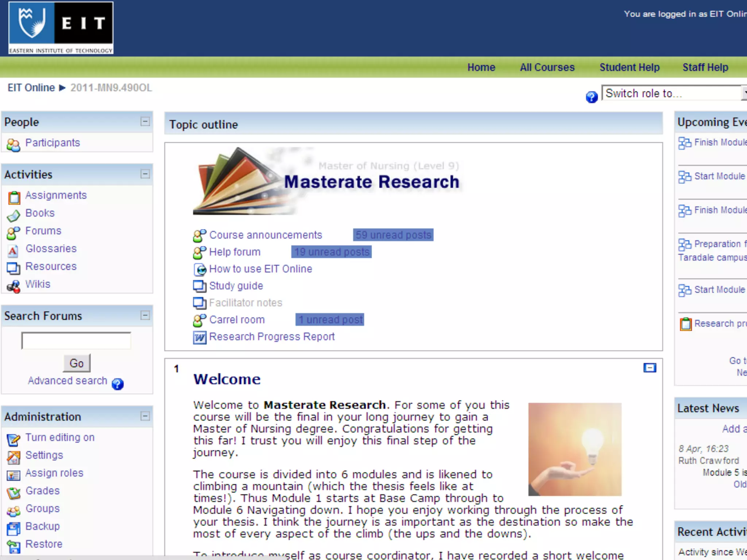Collapse the People block
747x560 pixels.
click(x=145, y=121)
